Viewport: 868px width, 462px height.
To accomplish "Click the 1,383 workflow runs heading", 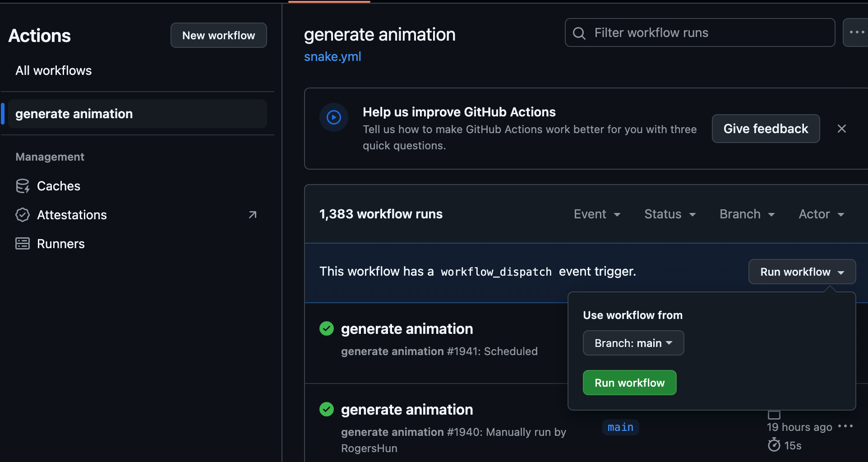I will 381,214.
